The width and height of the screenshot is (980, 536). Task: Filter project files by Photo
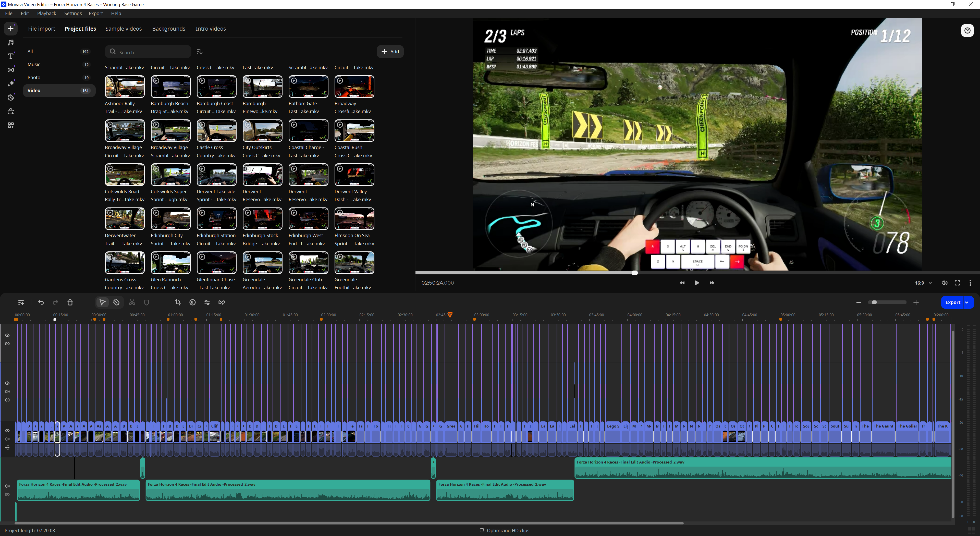pyautogui.click(x=59, y=77)
